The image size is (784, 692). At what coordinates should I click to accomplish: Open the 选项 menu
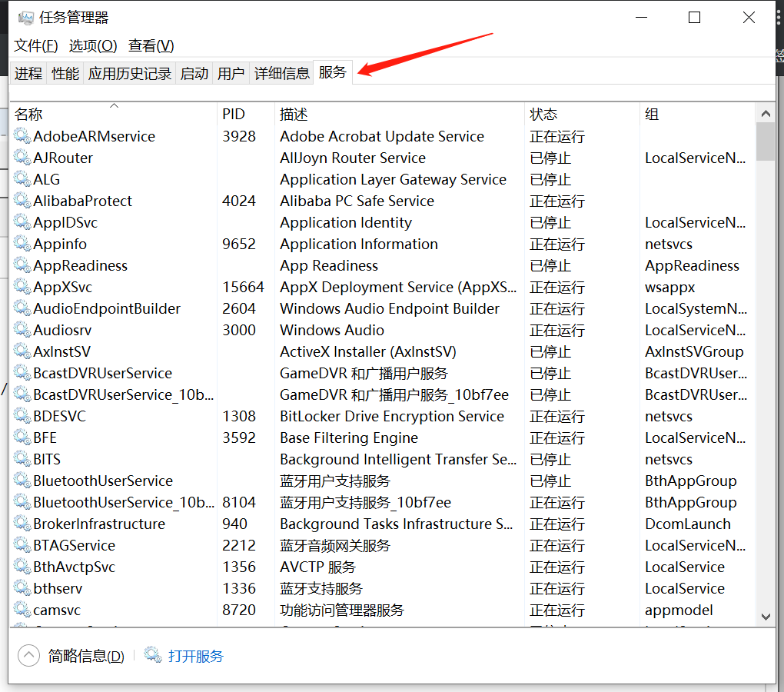click(x=92, y=45)
